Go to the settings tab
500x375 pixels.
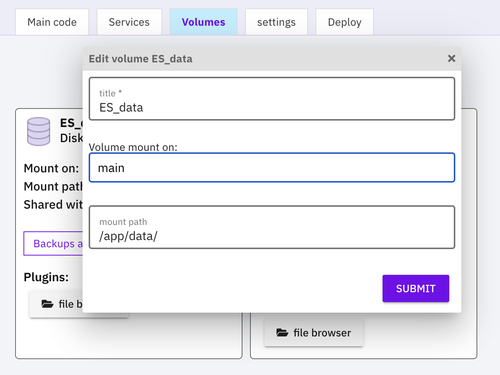[276, 22]
